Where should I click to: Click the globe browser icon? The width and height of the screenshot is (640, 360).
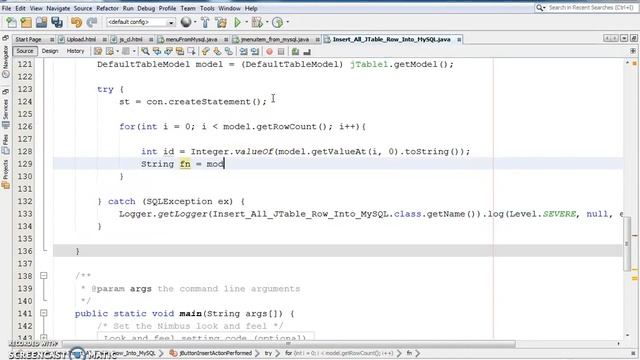tap(186, 22)
